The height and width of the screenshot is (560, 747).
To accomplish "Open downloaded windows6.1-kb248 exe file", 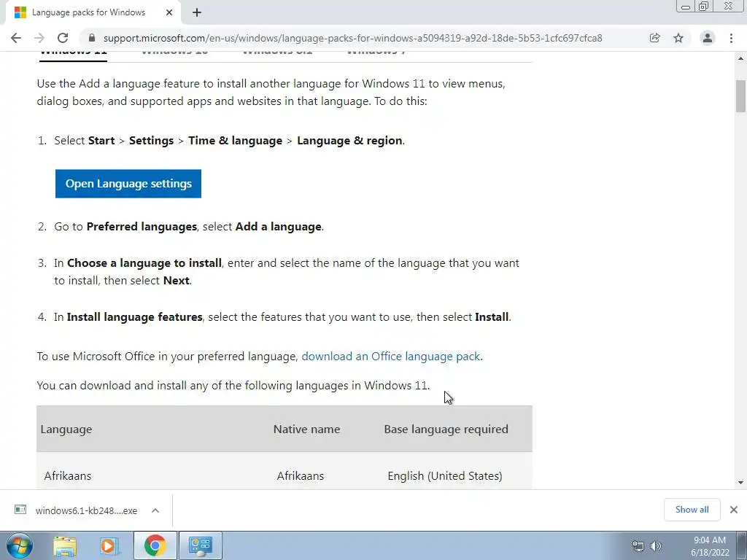I will click(x=86, y=510).
